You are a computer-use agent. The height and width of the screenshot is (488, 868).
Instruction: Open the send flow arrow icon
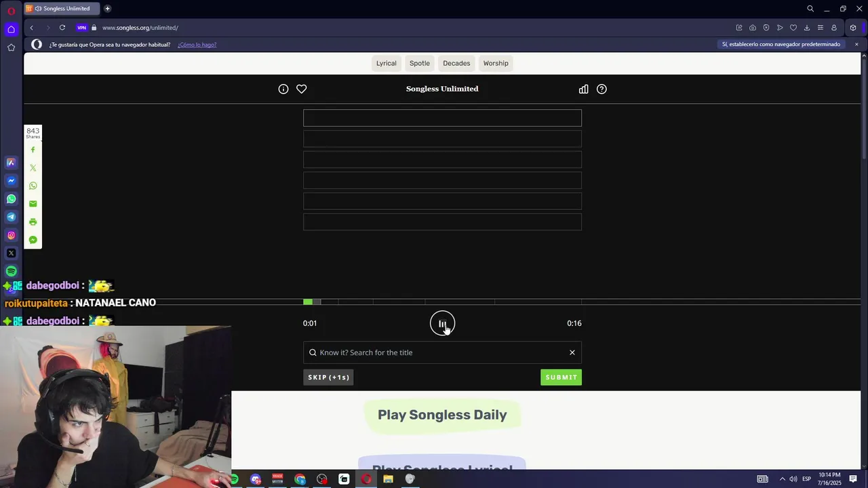(x=780, y=28)
